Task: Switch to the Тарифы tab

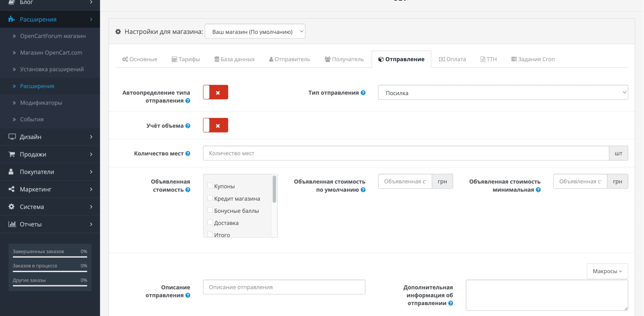Action: pyautogui.click(x=186, y=59)
